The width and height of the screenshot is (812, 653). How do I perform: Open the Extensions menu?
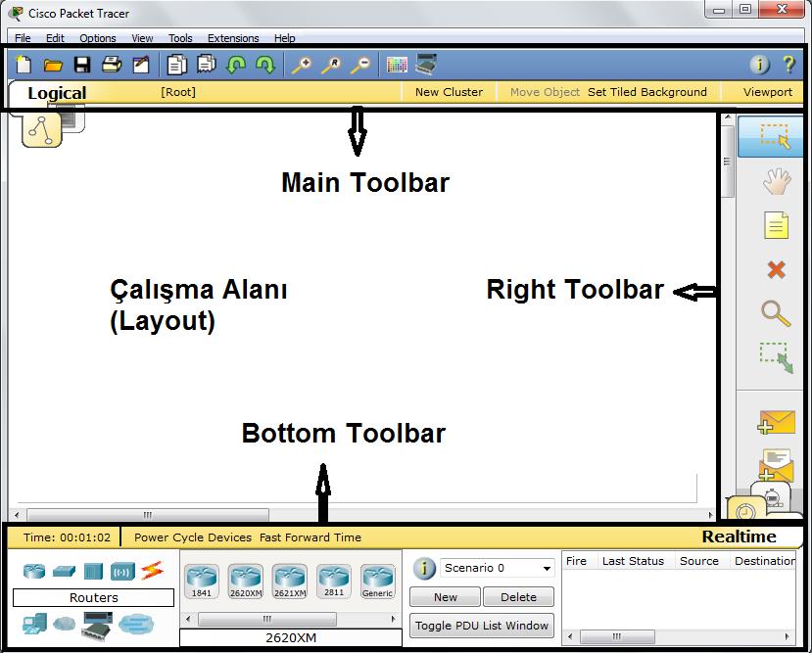tap(233, 38)
